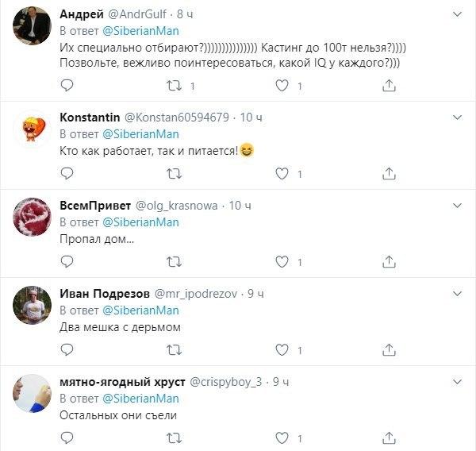
Task: Click the ВсемПривет rose avatar
Action: click(33, 217)
